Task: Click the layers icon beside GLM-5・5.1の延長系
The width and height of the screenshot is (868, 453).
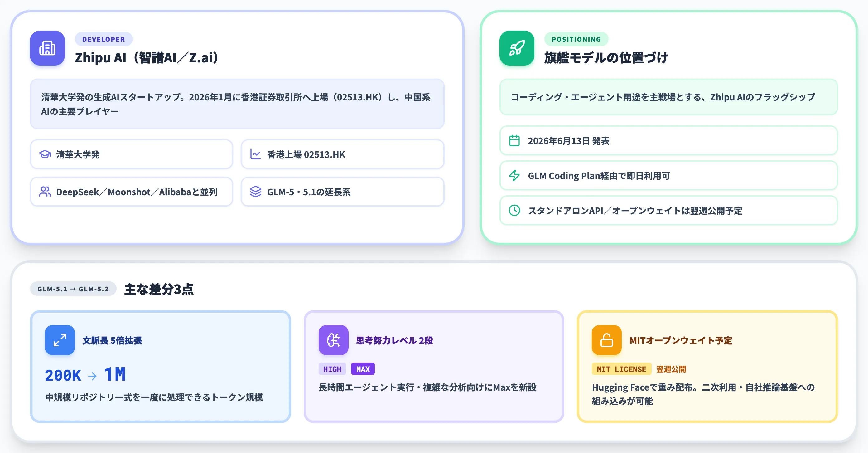Action: tap(255, 192)
